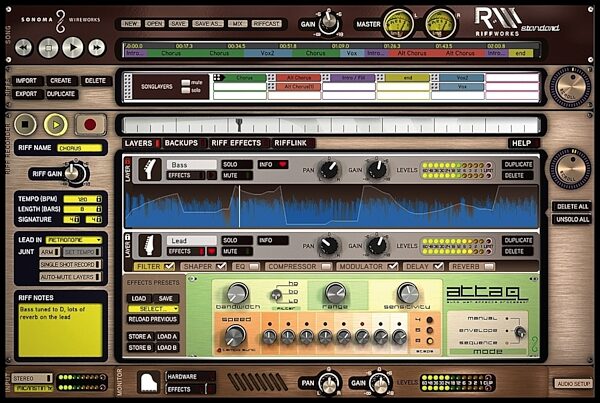Image resolution: width=600 pixels, height=403 pixels.
Task: Toggle songlayers solo switch
Action: (x=186, y=90)
